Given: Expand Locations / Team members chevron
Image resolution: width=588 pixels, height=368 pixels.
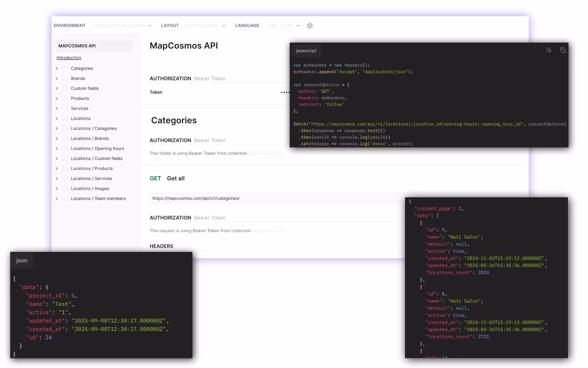Looking at the screenshot, I should coord(57,199).
